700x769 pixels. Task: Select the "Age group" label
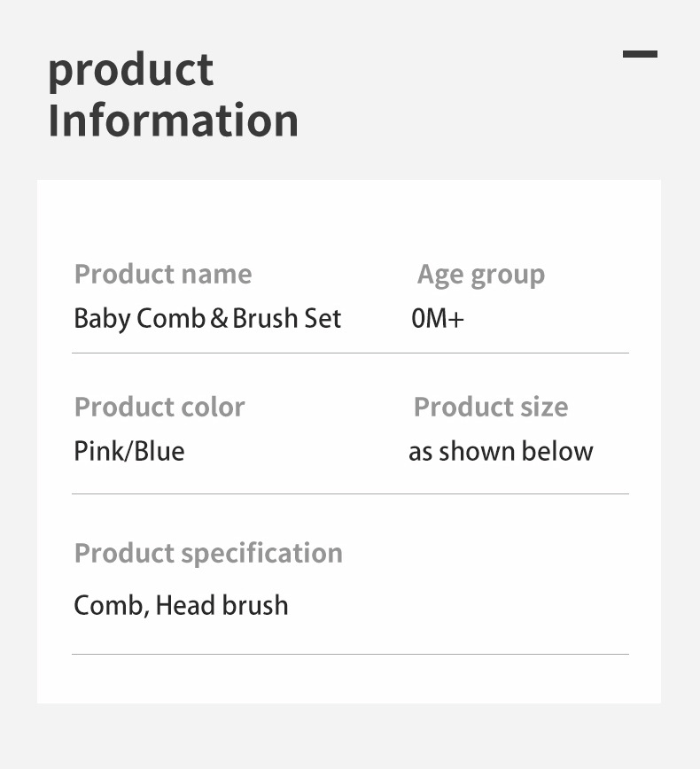(481, 275)
